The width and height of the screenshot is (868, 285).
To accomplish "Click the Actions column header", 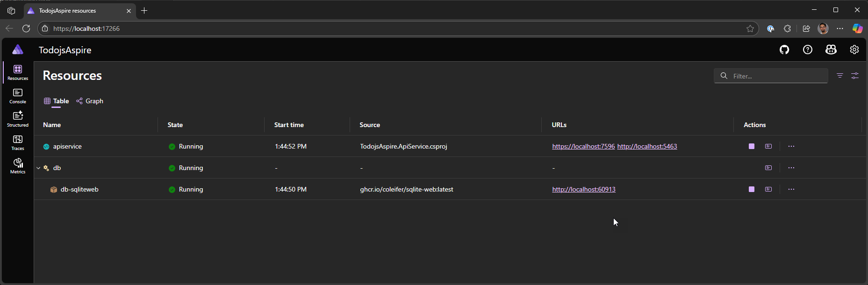I will [x=755, y=125].
